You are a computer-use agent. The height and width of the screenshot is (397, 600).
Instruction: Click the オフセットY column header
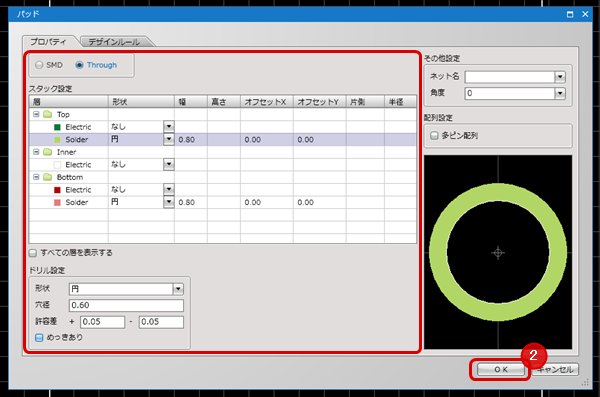(320, 102)
